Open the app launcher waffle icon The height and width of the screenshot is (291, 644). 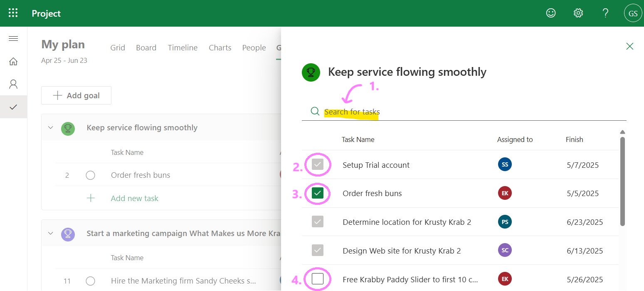13,13
